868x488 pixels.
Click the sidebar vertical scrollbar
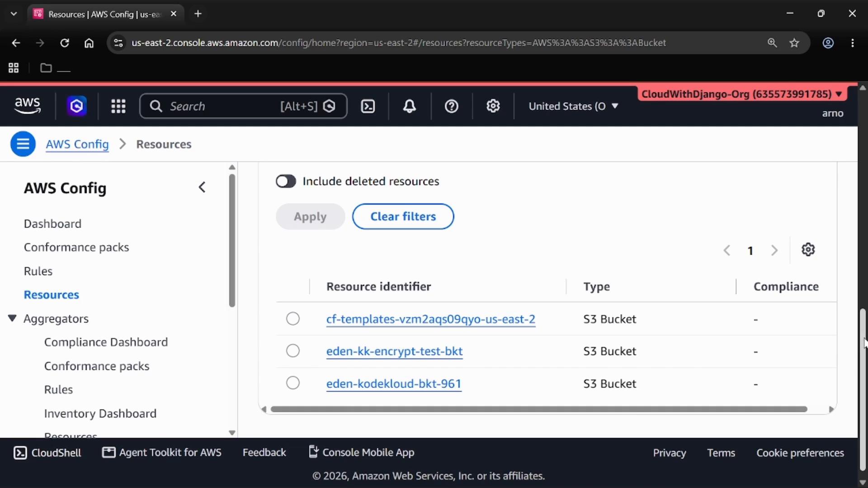click(232, 241)
